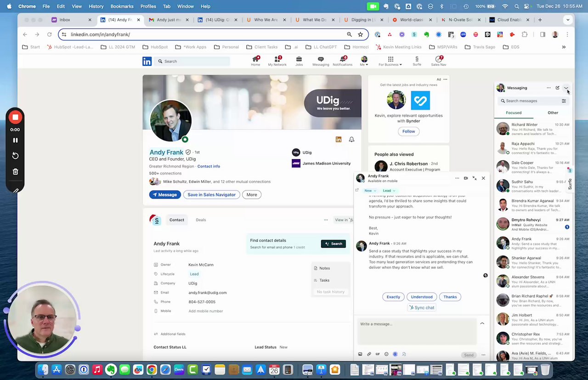Reply with the Understood quick response
Image resolution: width=588 pixels, height=380 pixels.
[x=422, y=297]
